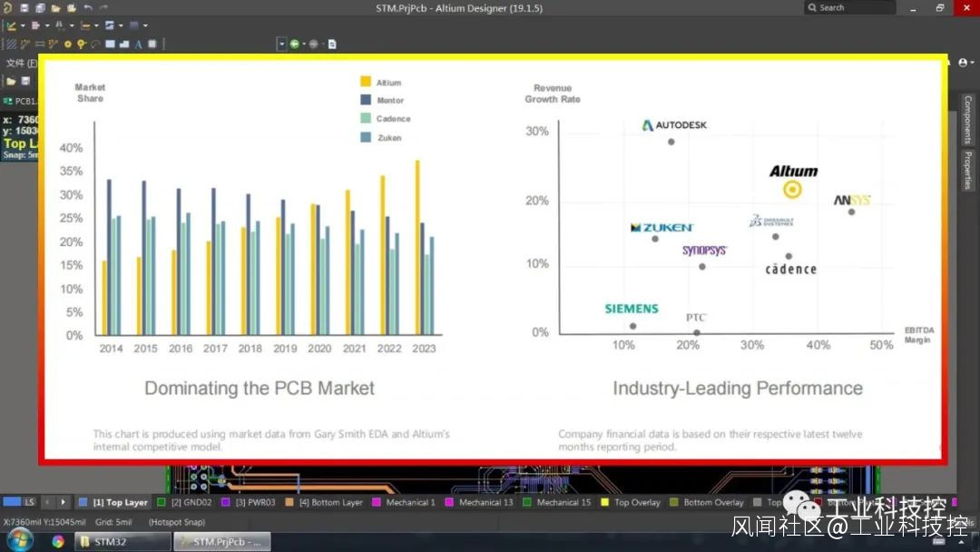Click the LS layer set button
The width and height of the screenshot is (980, 552).
point(29,502)
